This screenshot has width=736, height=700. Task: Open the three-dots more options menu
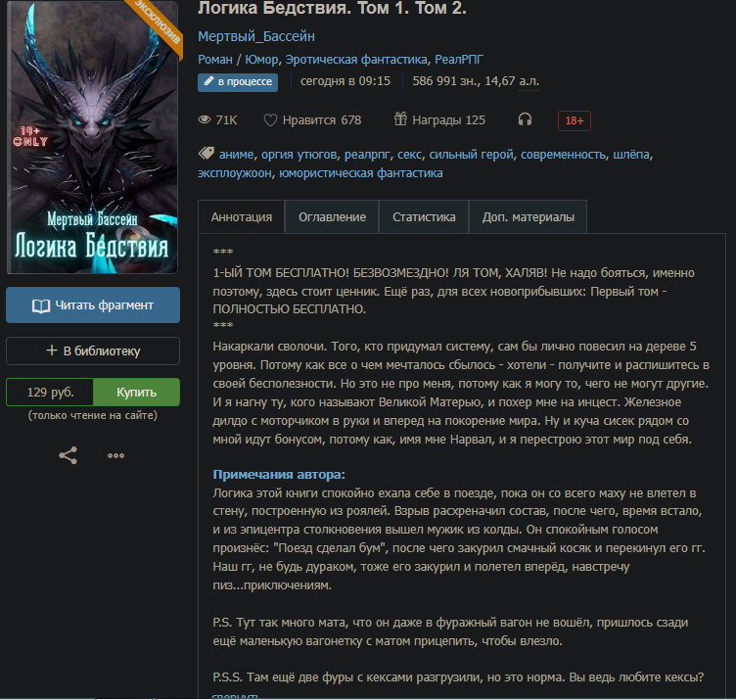click(x=115, y=455)
